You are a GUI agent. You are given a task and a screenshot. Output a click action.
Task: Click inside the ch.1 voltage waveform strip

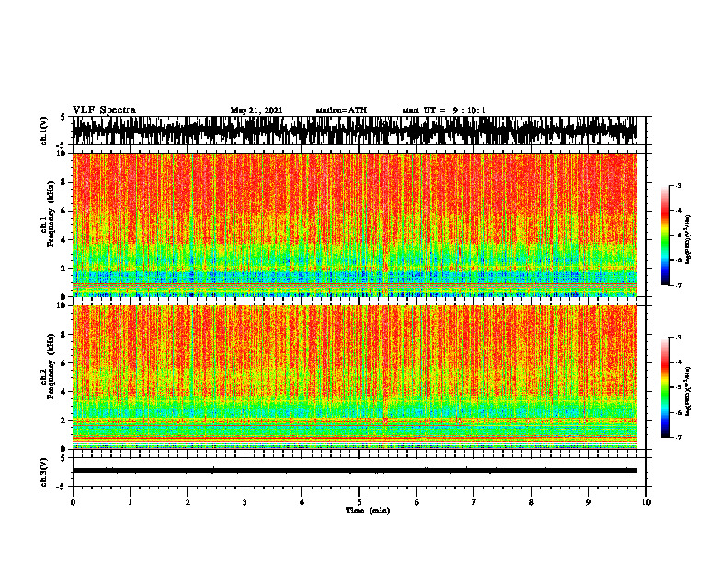point(355,131)
